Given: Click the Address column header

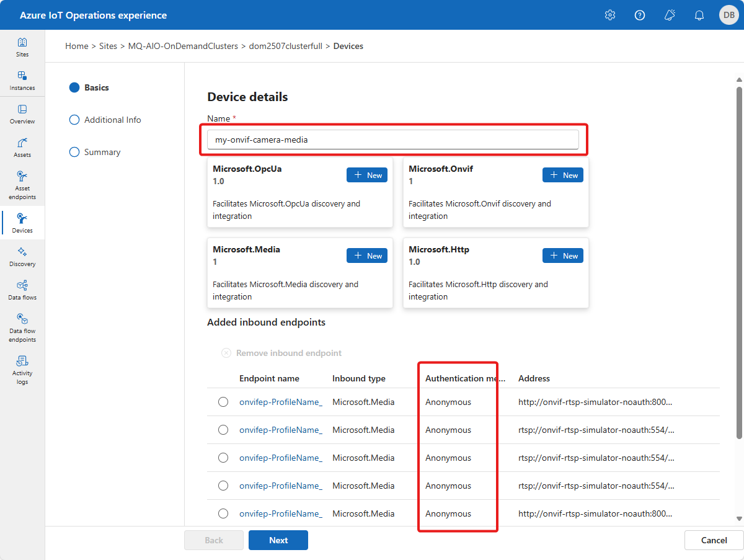Looking at the screenshot, I should coord(534,378).
